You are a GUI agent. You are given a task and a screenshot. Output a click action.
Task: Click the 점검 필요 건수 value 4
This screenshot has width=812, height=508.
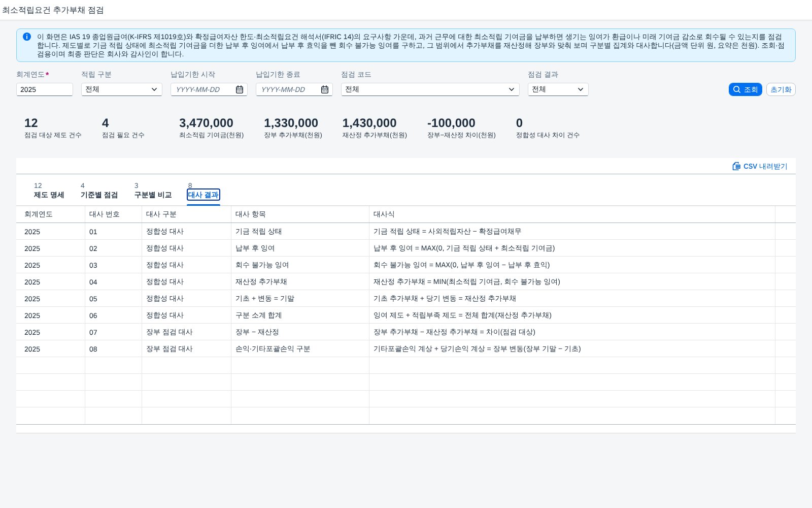(x=106, y=123)
